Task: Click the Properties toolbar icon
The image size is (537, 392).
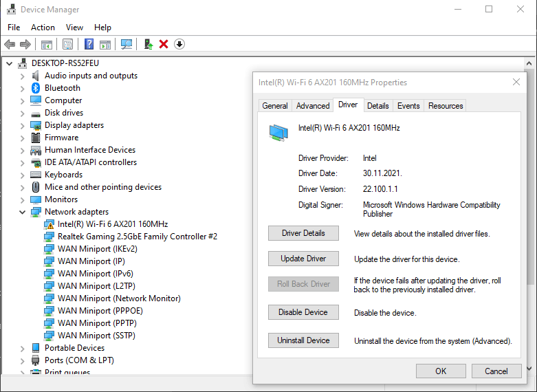Action: pos(68,44)
